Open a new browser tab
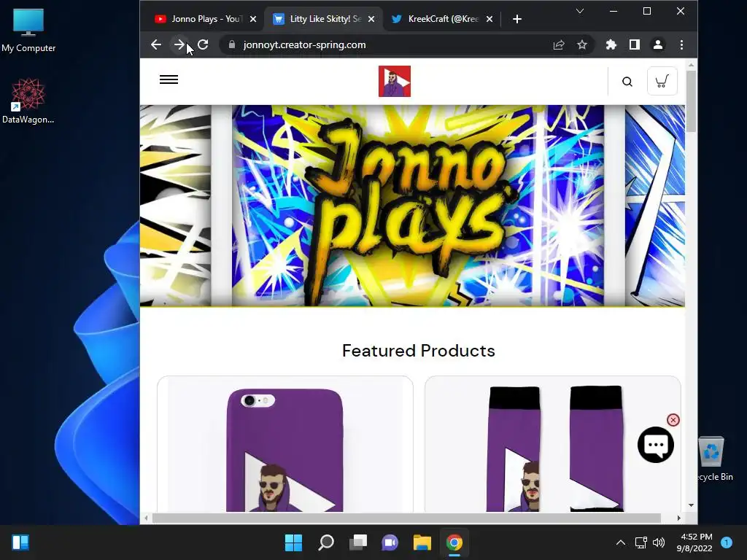The image size is (747, 560). click(x=517, y=19)
